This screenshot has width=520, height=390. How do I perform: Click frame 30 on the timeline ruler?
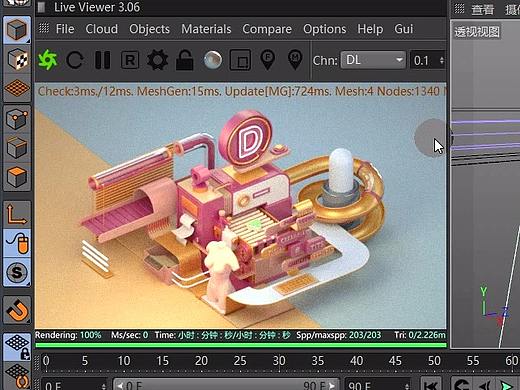tap(279, 361)
